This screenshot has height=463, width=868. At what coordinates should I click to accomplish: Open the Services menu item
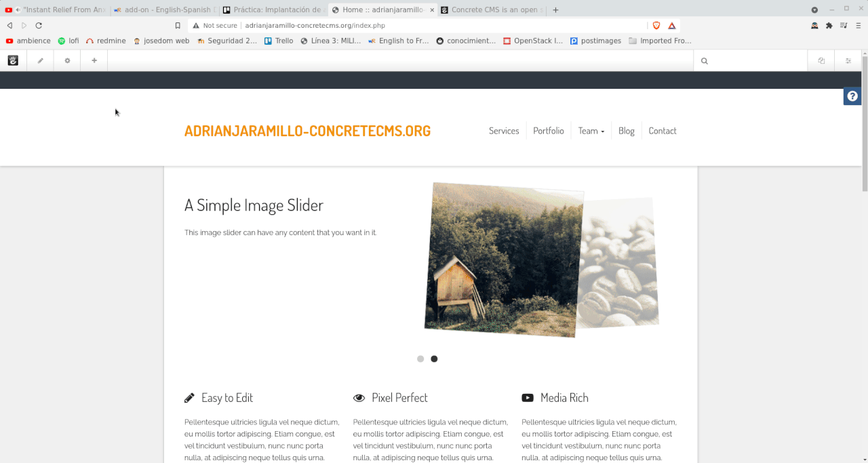click(x=504, y=131)
